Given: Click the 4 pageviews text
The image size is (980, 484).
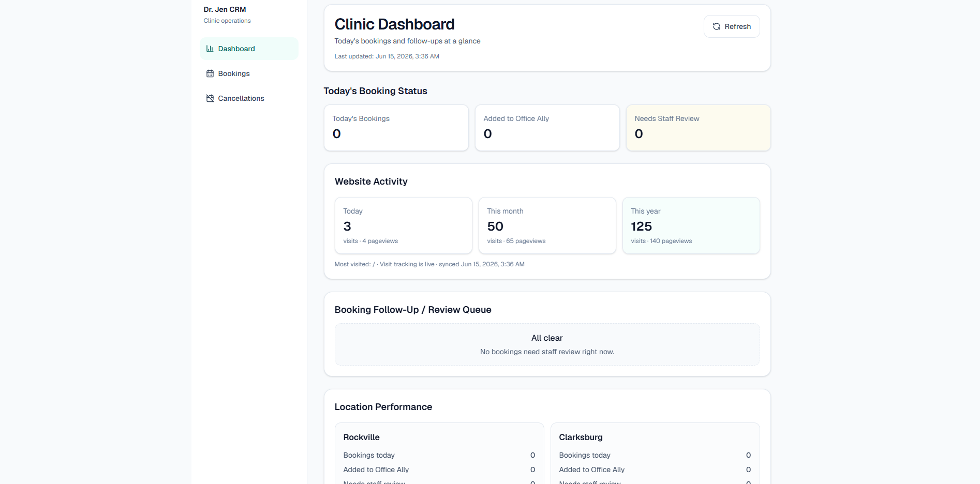Looking at the screenshot, I should tap(380, 241).
